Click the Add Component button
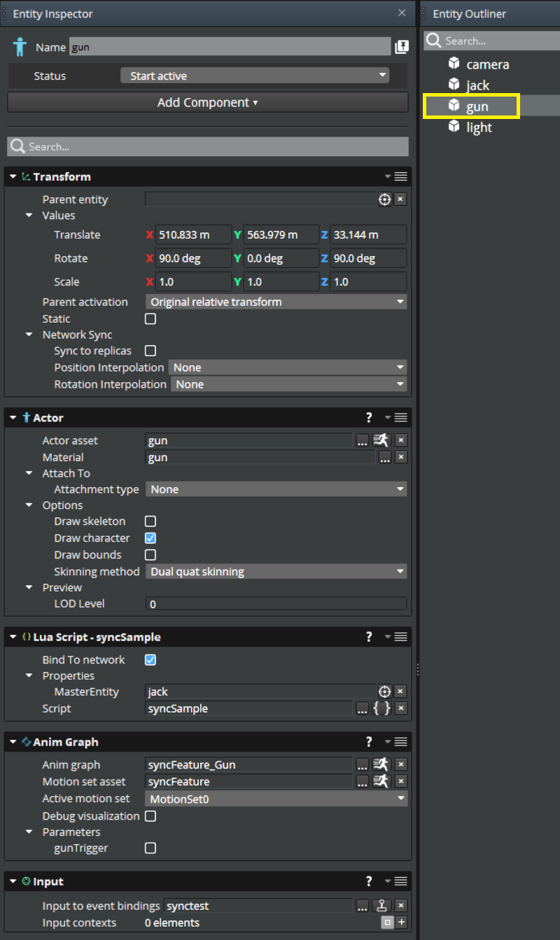The width and height of the screenshot is (560, 940). tap(207, 101)
